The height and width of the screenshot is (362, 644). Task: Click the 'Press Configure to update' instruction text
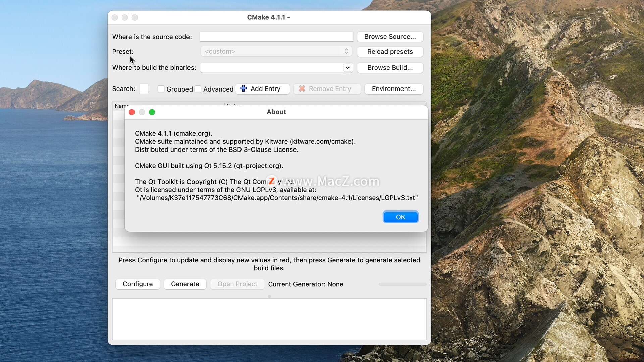(269, 264)
